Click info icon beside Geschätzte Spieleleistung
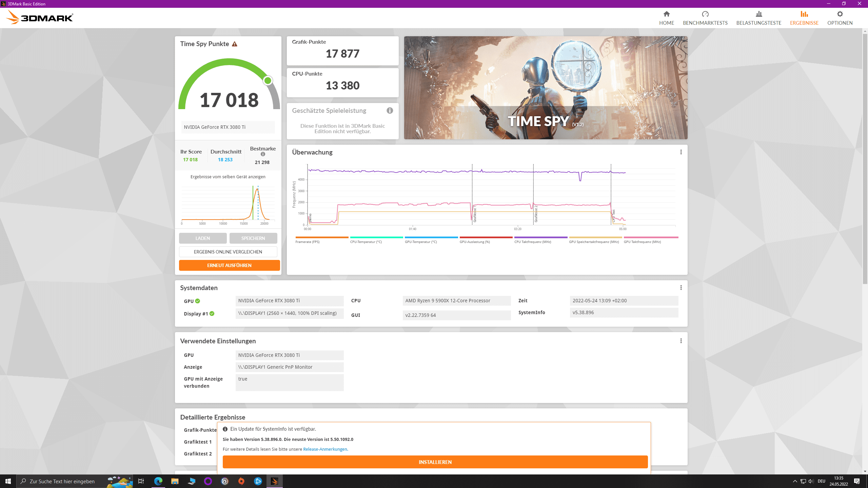The height and width of the screenshot is (488, 868). pyautogui.click(x=390, y=110)
